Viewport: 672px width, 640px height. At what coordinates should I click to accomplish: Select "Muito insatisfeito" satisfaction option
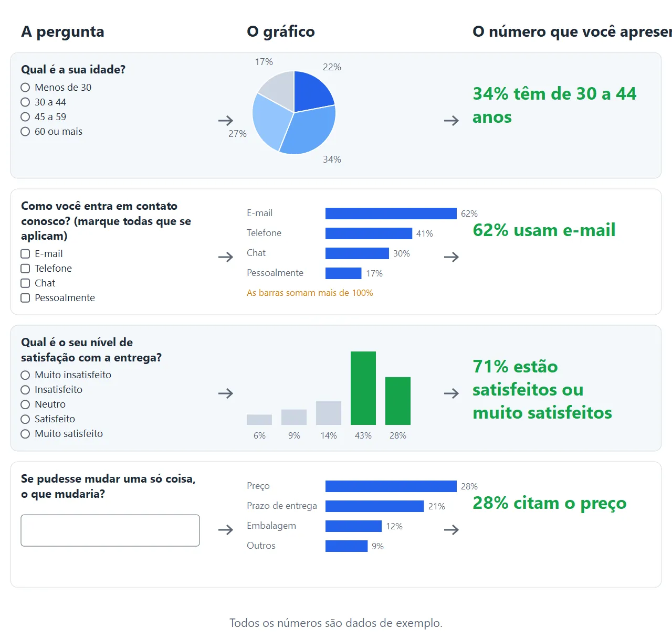click(x=25, y=375)
